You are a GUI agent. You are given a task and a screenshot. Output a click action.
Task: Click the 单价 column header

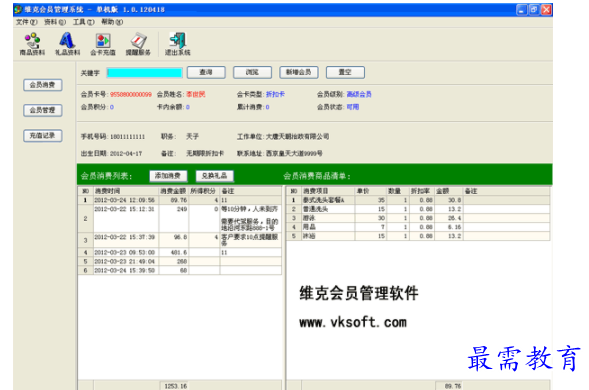371,191
